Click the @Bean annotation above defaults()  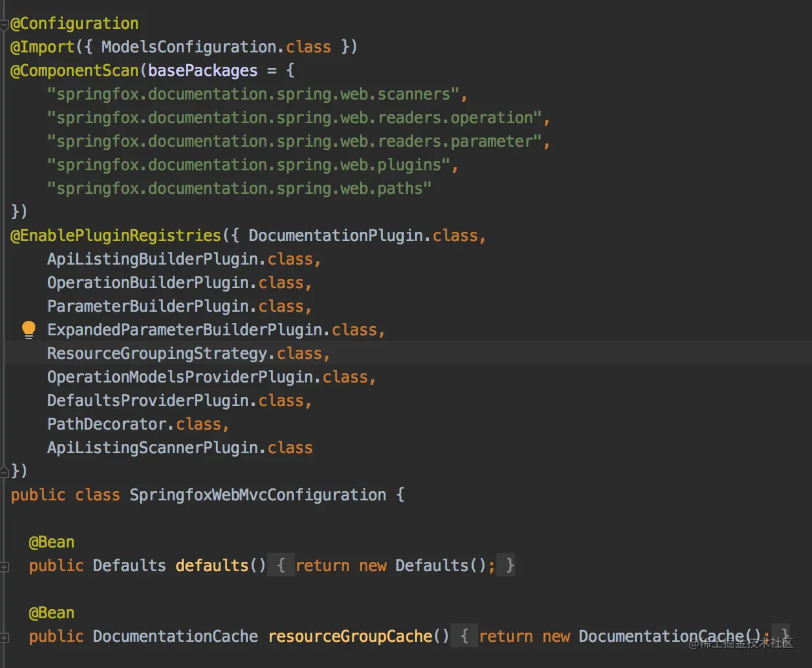pos(52,542)
